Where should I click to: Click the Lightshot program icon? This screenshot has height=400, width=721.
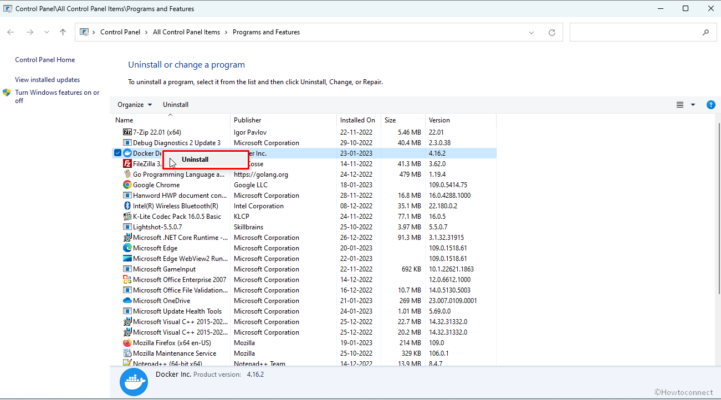pyautogui.click(x=127, y=227)
